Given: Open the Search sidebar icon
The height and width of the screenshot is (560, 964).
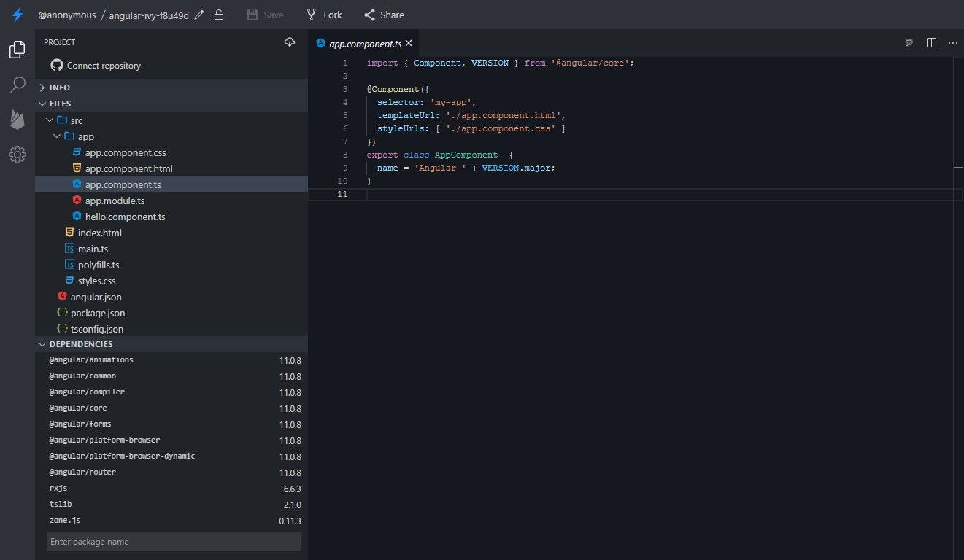Looking at the screenshot, I should (x=18, y=85).
